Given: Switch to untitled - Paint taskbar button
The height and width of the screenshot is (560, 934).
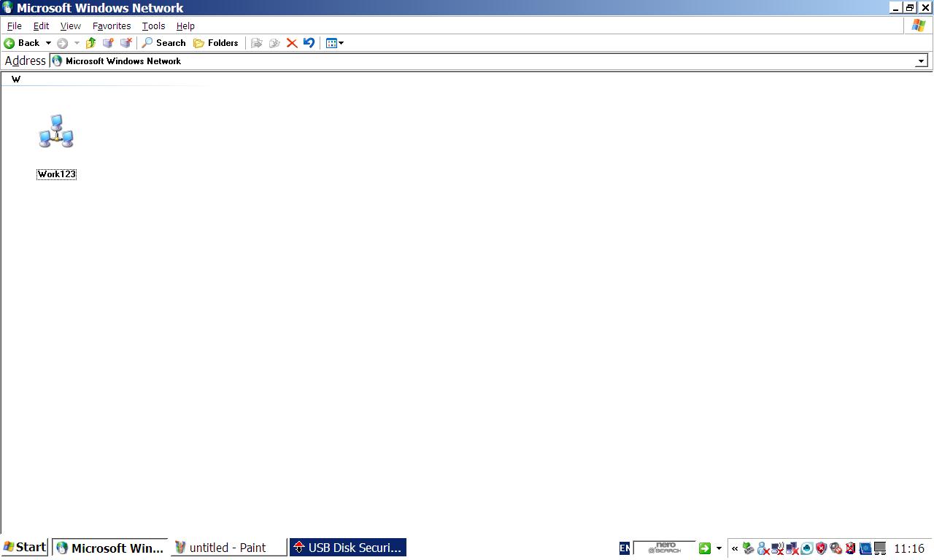Looking at the screenshot, I should click(228, 548).
